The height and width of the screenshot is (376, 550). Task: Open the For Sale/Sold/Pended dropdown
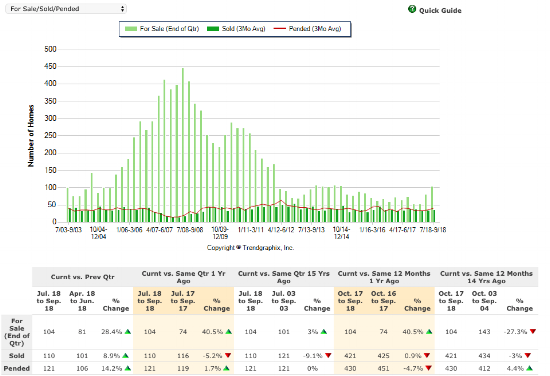point(66,9)
